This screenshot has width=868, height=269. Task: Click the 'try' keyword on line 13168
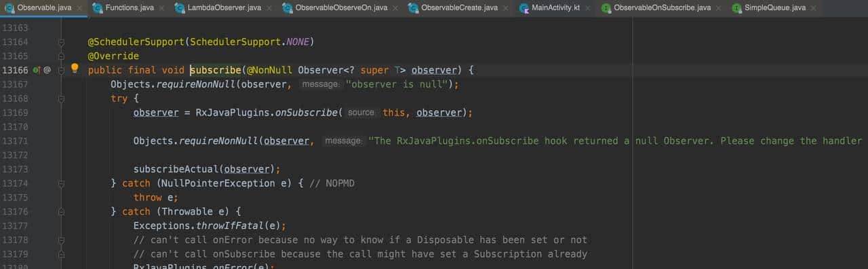coord(119,98)
